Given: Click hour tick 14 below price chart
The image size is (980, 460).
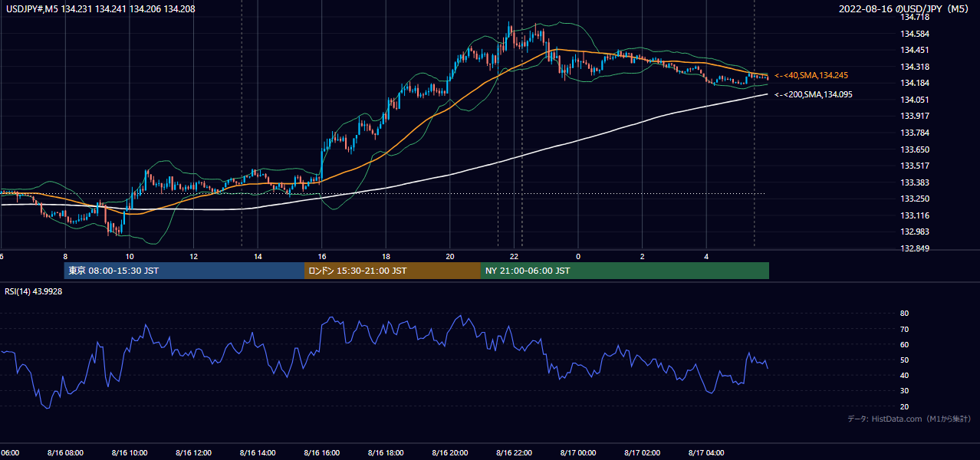Looking at the screenshot, I should tap(258, 256).
